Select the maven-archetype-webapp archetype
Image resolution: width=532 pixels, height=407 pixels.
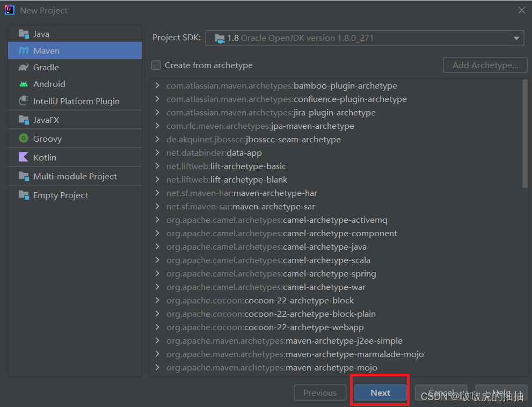point(260,327)
